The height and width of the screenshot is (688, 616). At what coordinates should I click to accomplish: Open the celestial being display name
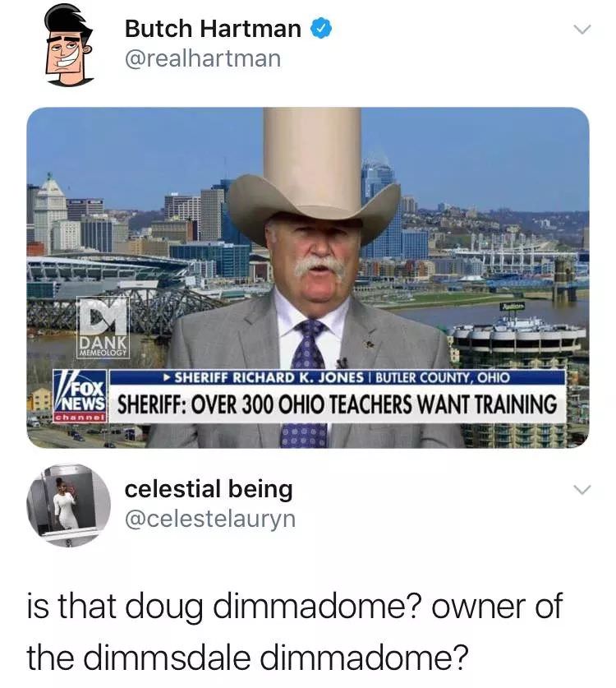(209, 489)
